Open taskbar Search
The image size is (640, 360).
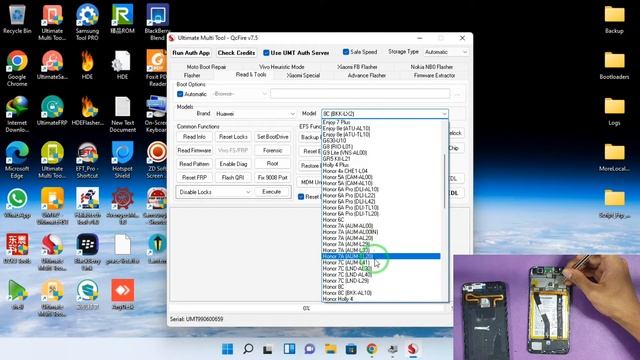tap(248, 349)
